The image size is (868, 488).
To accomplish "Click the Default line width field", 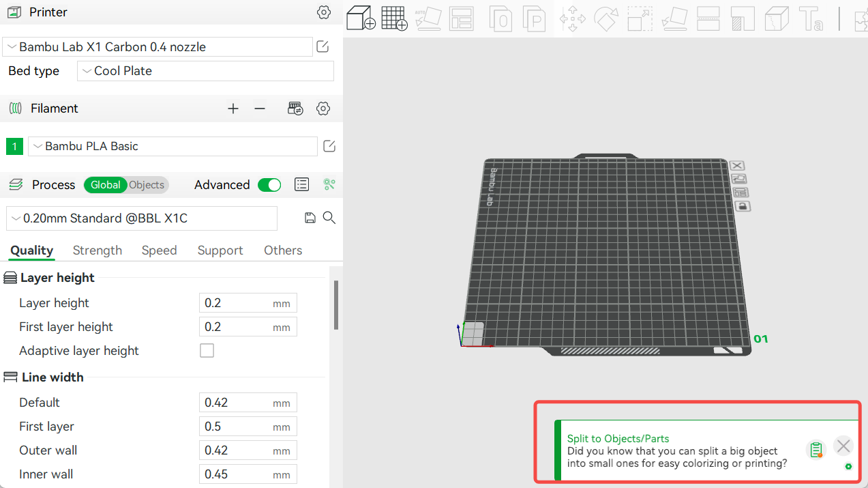I will coord(248,403).
